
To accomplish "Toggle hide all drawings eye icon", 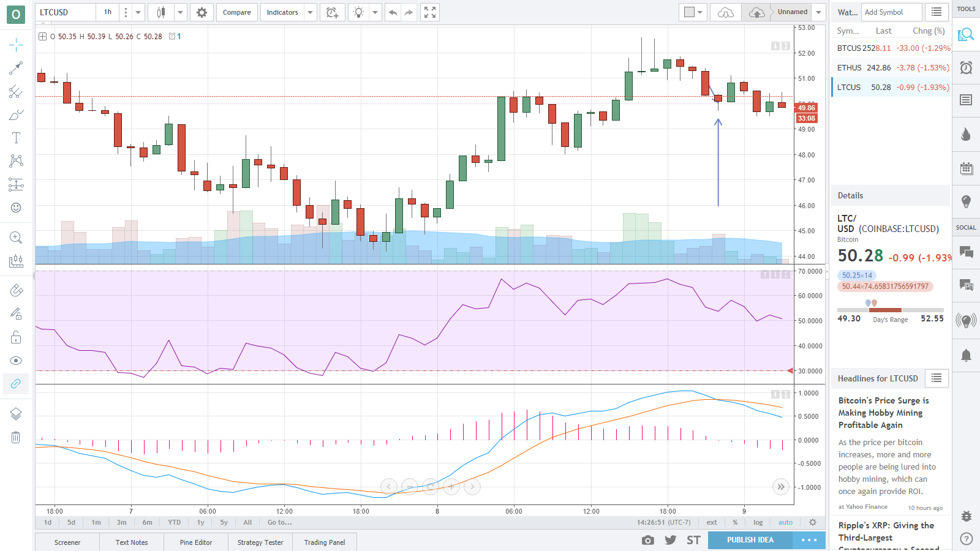I will [16, 361].
